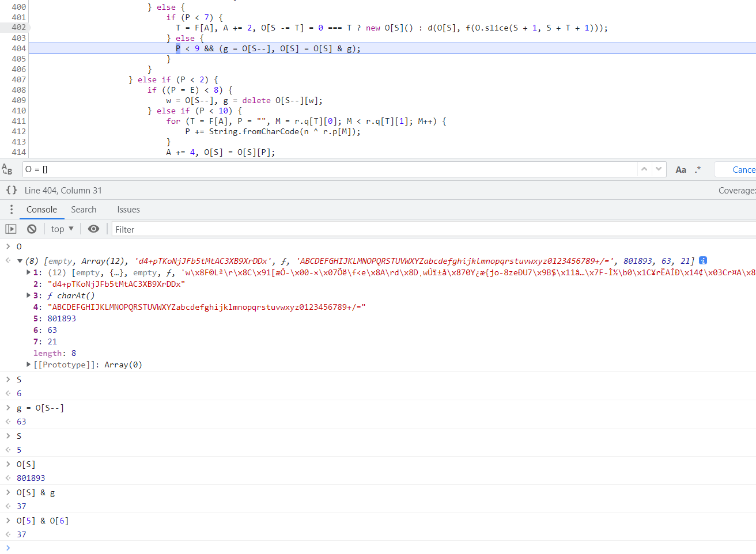
Task: Create a live expression with the eye icon
Action: [93, 229]
